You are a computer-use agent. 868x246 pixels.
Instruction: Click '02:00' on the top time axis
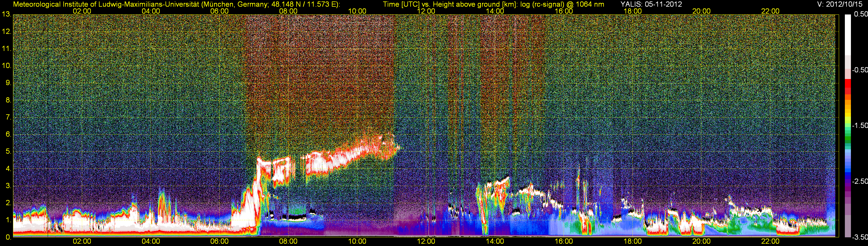point(82,11)
